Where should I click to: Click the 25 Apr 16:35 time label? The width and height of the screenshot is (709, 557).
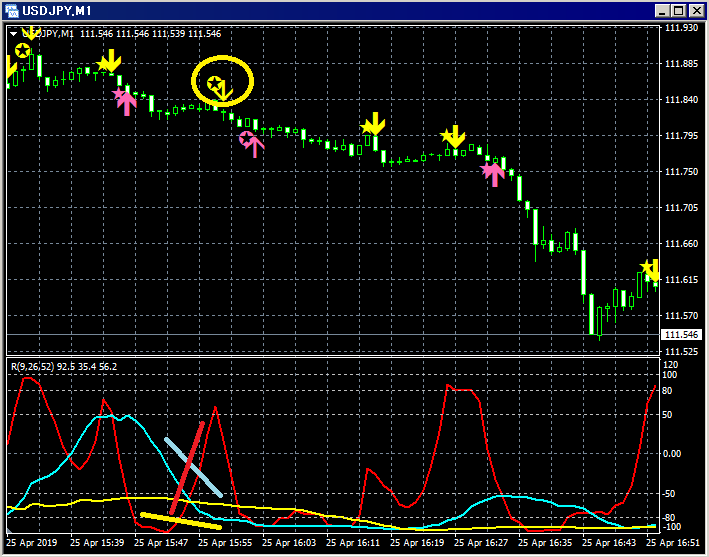[x=545, y=543]
